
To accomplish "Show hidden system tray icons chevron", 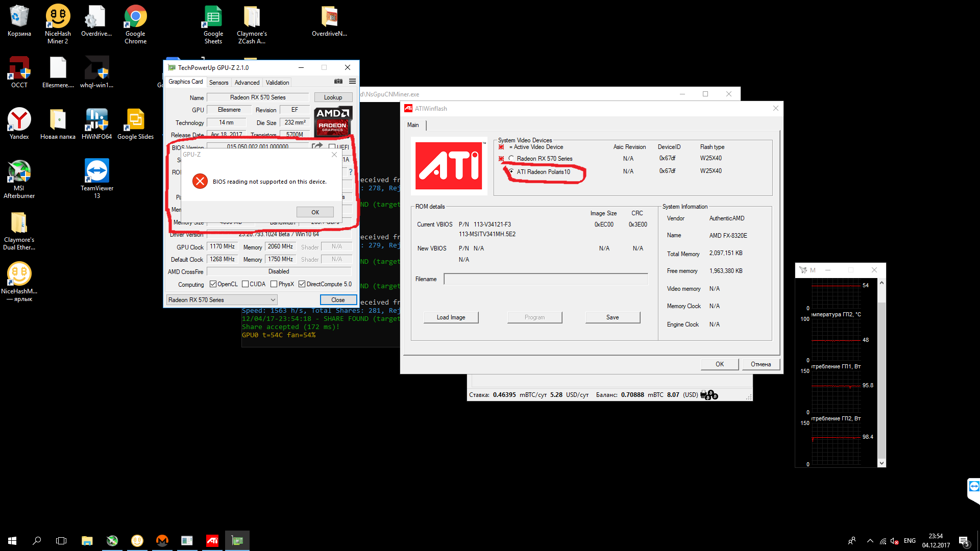I will pyautogui.click(x=870, y=541).
